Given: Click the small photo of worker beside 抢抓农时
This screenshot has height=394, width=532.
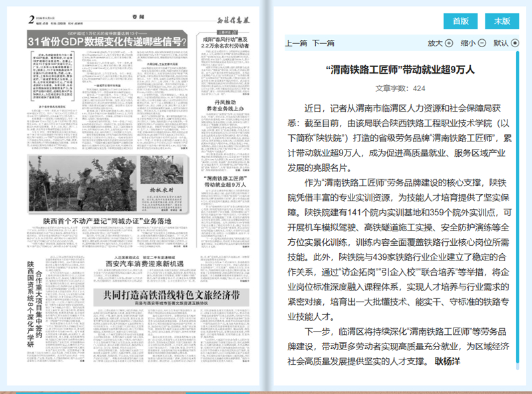Looking at the screenshot, I should [162, 170].
